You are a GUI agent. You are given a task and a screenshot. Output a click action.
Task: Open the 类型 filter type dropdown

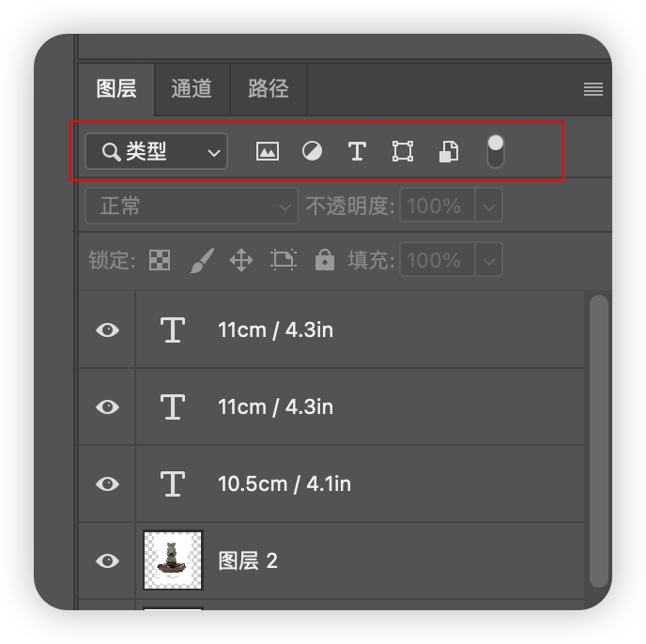click(x=156, y=151)
